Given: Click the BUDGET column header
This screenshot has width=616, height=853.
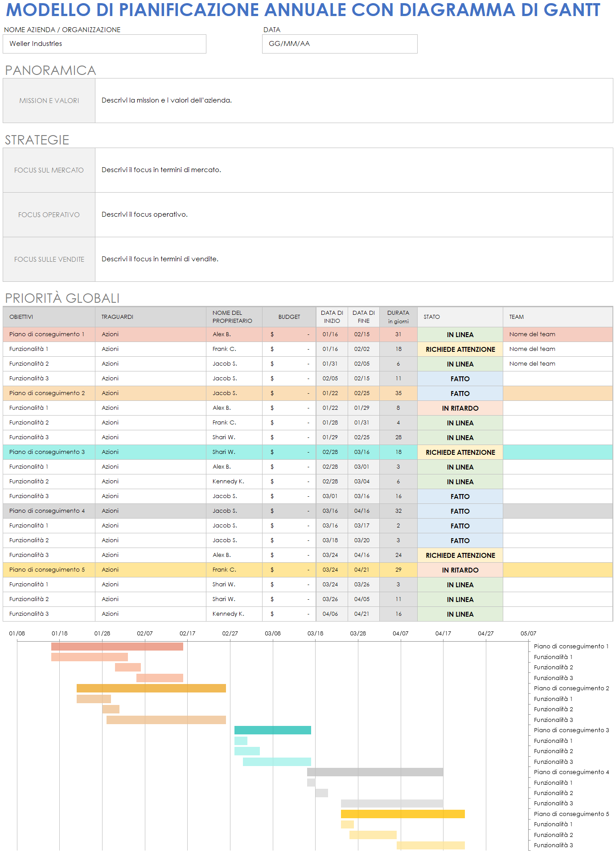Looking at the screenshot, I should click(x=289, y=317).
